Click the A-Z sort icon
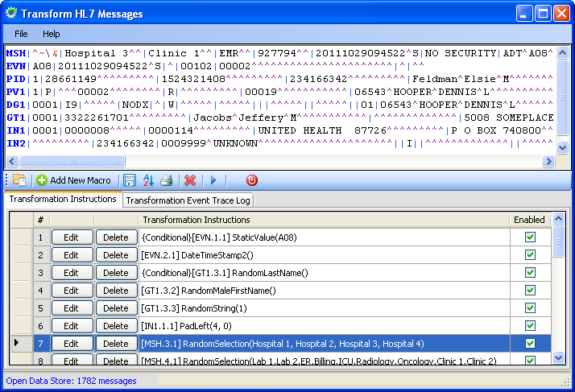This screenshot has height=392, width=575. coord(148,180)
